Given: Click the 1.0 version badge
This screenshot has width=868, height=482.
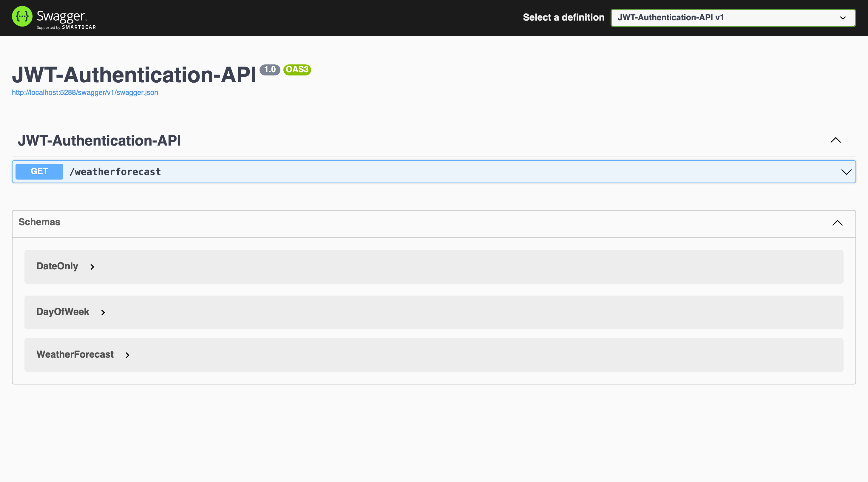Looking at the screenshot, I should [270, 70].
